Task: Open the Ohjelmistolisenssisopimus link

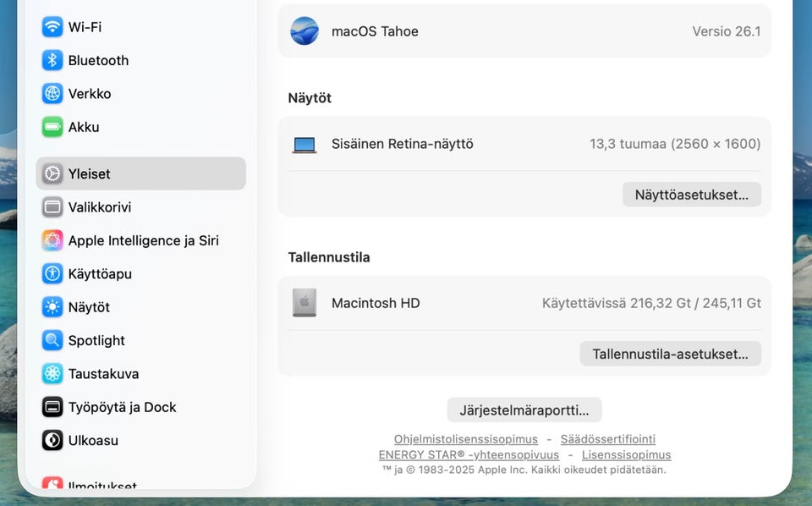Action: (x=465, y=439)
